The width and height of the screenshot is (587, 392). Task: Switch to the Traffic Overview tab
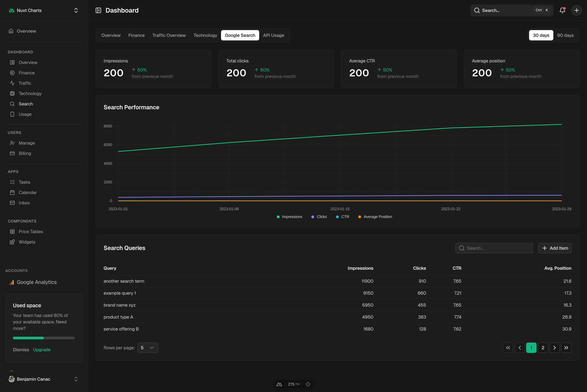click(169, 35)
